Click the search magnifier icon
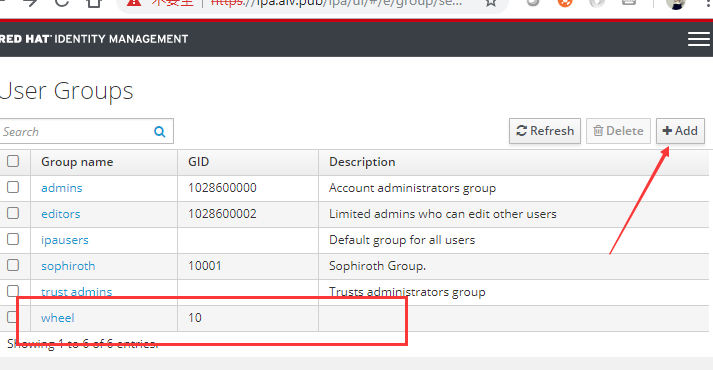Screen dimensions: 713x370 click(160, 132)
